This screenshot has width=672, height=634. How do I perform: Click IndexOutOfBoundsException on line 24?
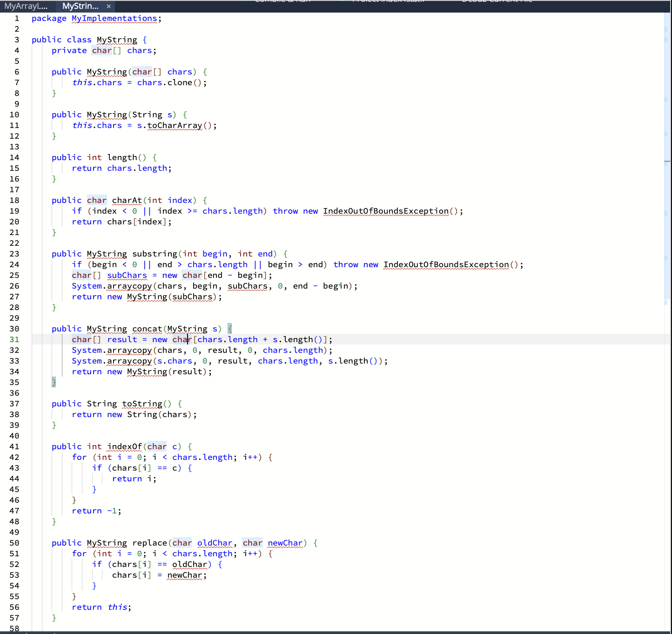pos(446,264)
